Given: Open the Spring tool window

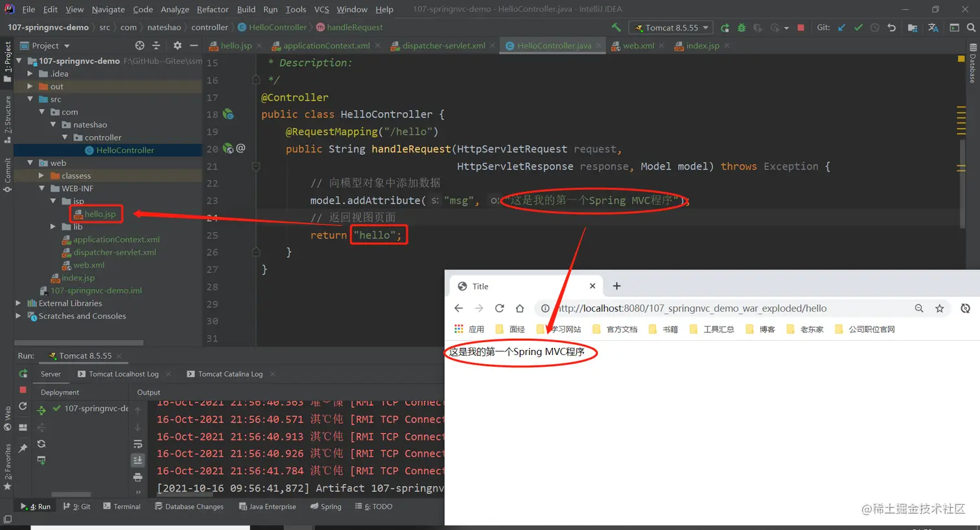Looking at the screenshot, I should pos(325,507).
